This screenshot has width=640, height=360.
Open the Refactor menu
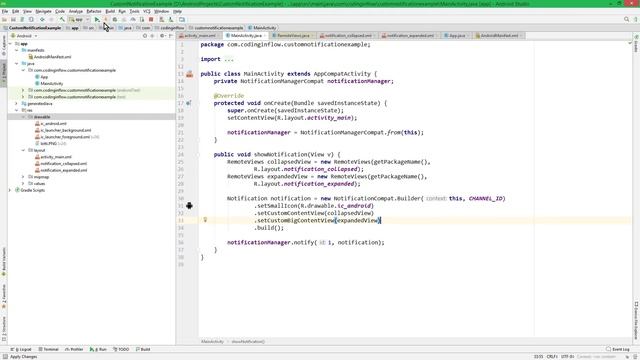(94, 11)
